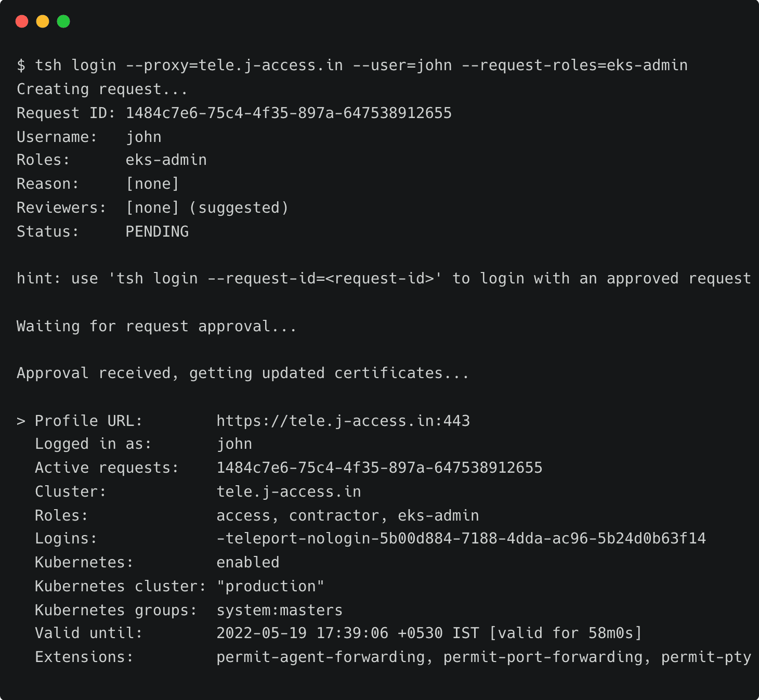Select the Active requests ID value

click(379, 468)
